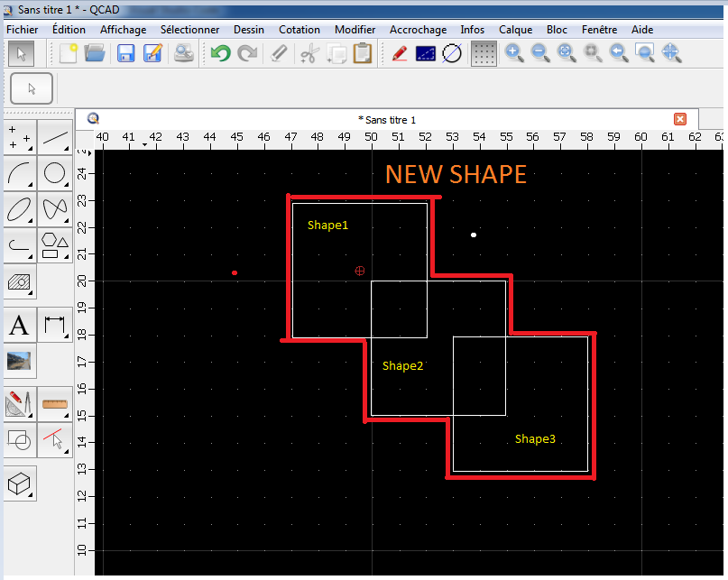Open the Ellipse tools
Viewport: 728px width, 580px height.
[20, 209]
